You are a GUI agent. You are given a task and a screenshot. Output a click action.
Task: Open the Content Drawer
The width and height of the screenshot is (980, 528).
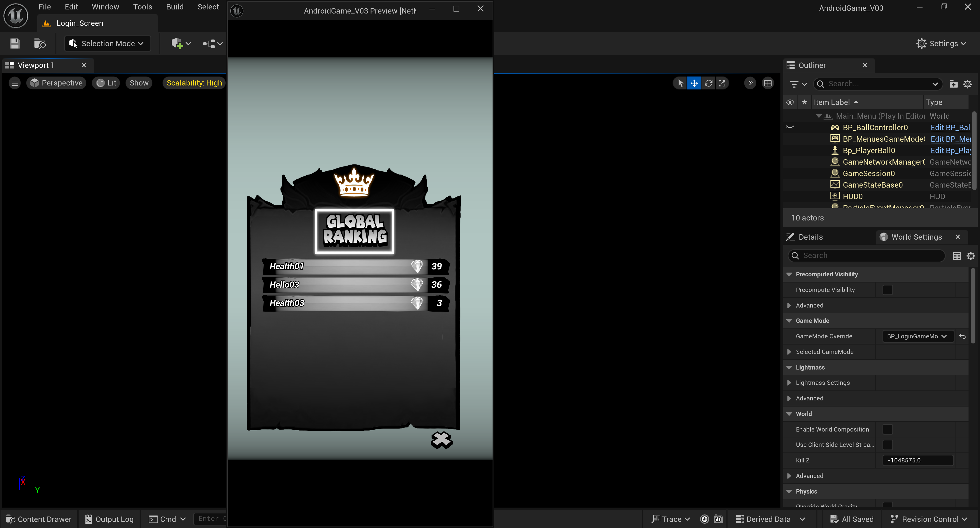(39, 519)
